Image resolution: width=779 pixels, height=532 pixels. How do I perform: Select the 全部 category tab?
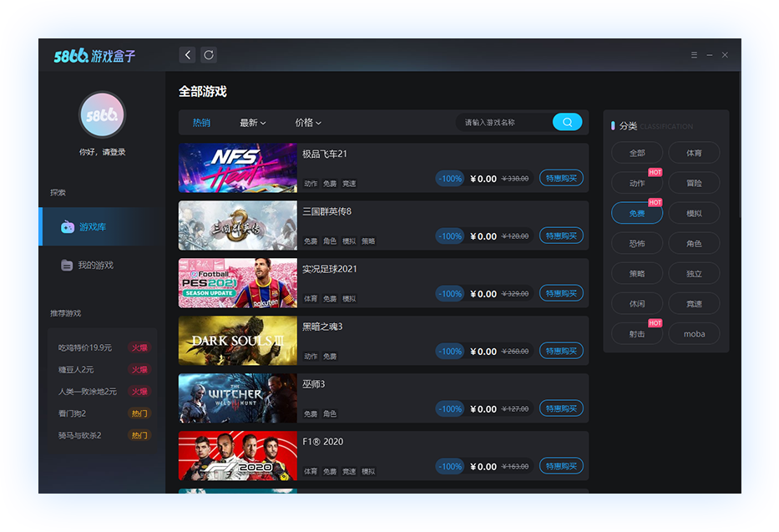point(637,153)
